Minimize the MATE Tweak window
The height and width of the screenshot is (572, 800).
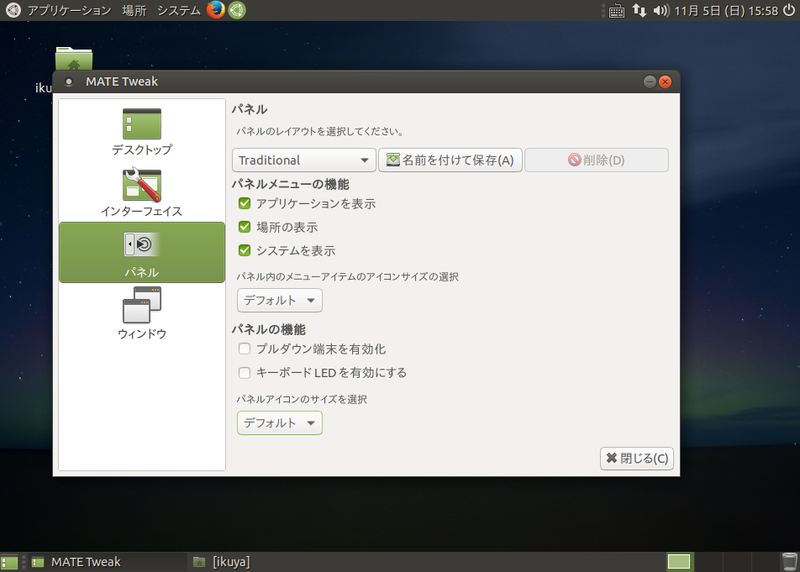[x=649, y=82]
